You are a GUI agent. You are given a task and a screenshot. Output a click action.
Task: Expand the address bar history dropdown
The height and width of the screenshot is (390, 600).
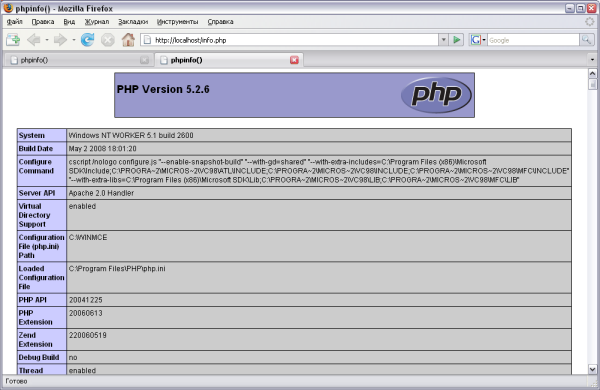tap(443, 40)
